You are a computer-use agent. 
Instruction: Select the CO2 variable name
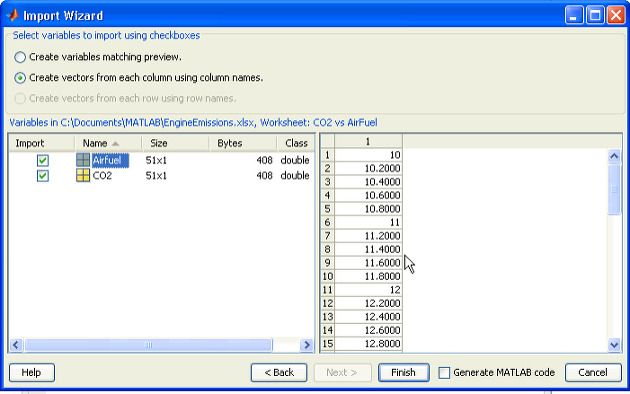pyautogui.click(x=102, y=176)
